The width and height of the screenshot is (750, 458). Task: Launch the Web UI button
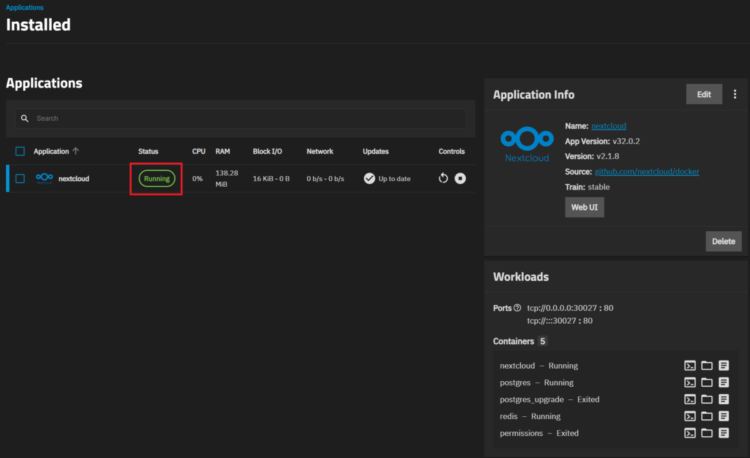pyautogui.click(x=584, y=207)
